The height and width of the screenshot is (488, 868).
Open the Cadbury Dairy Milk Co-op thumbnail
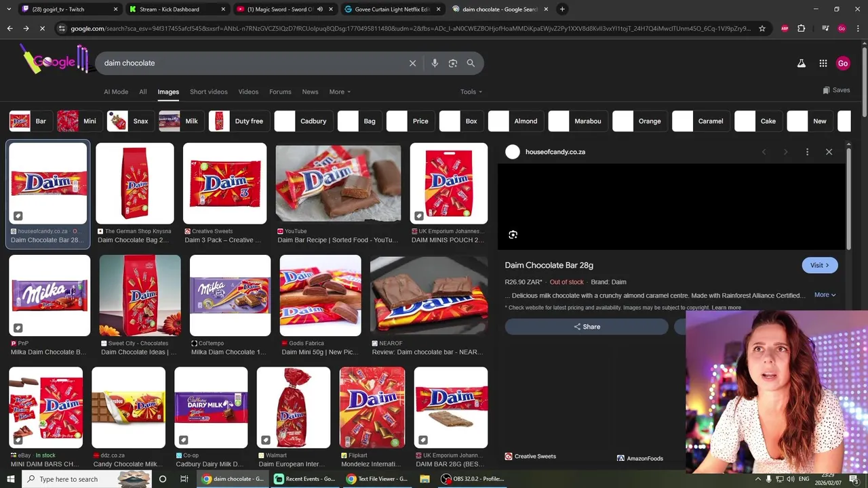pos(211,407)
